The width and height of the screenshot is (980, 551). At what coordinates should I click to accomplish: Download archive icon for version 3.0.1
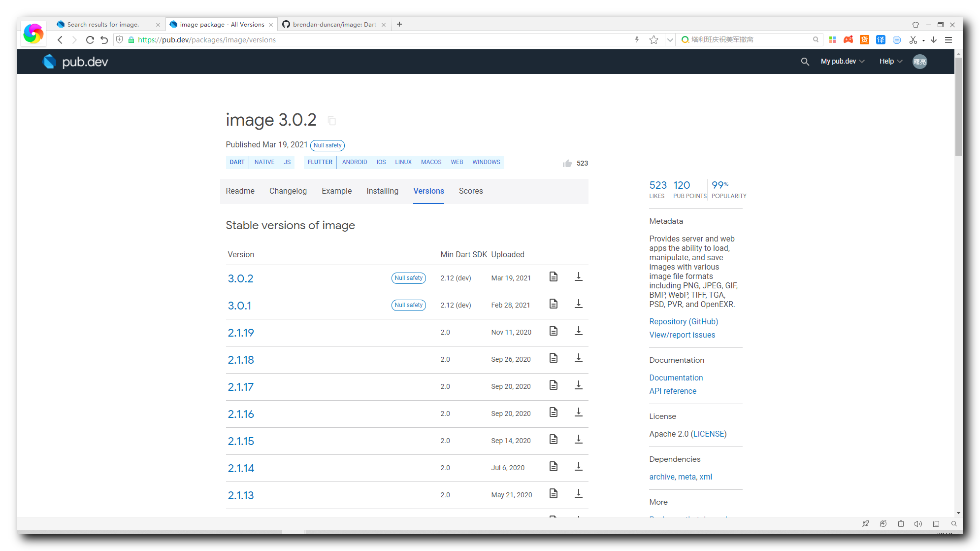[579, 304]
